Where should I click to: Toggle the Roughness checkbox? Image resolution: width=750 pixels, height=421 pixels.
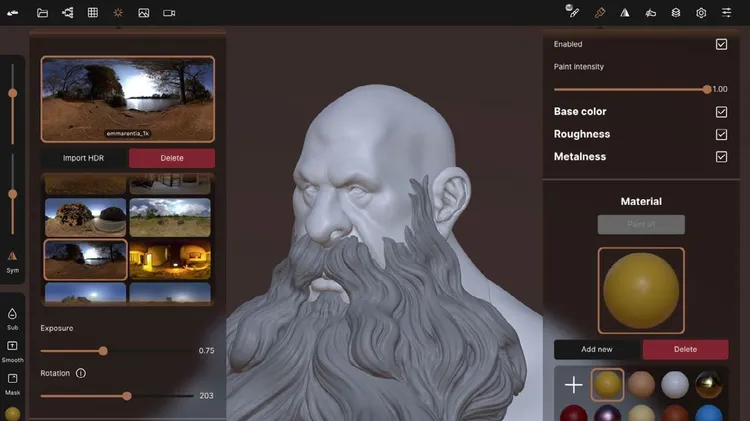721,134
